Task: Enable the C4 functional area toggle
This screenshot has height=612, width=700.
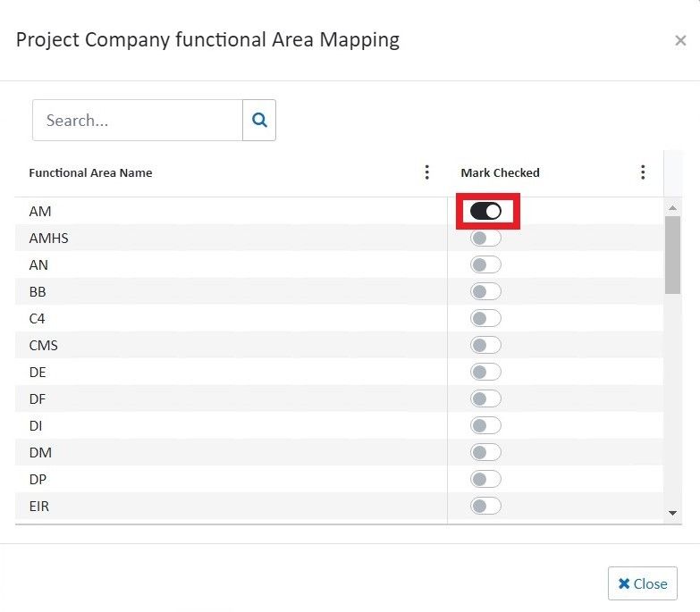Action: click(486, 319)
